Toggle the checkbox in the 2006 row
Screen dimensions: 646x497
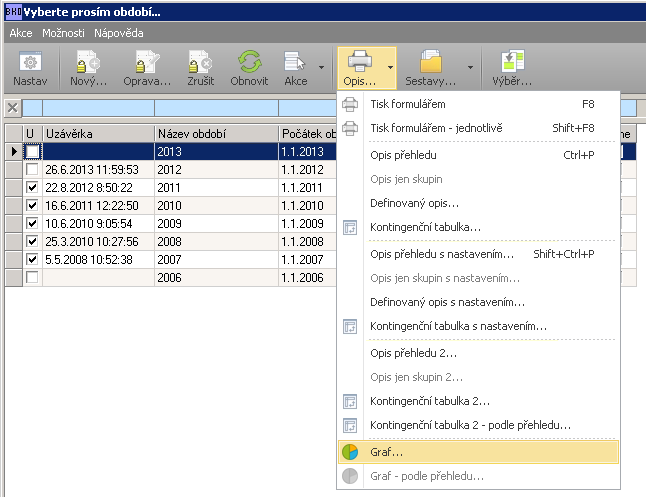(x=32, y=277)
